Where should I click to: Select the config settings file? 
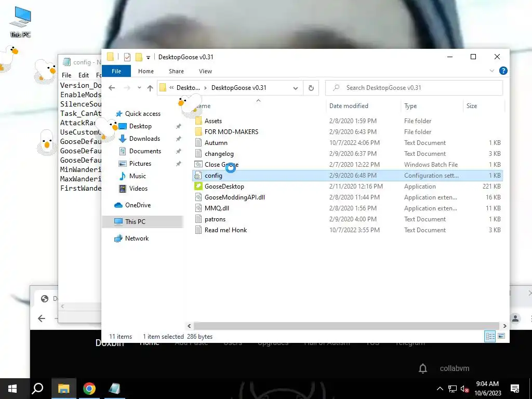click(x=348, y=176)
